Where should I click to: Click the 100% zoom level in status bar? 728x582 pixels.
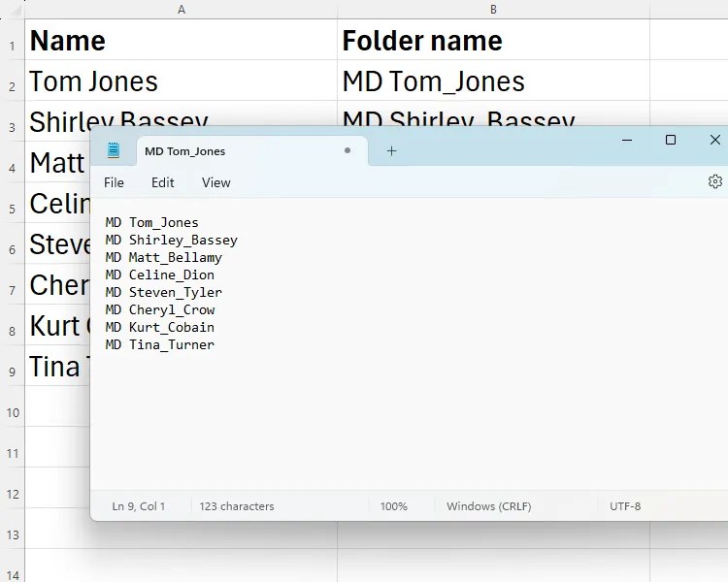393,506
